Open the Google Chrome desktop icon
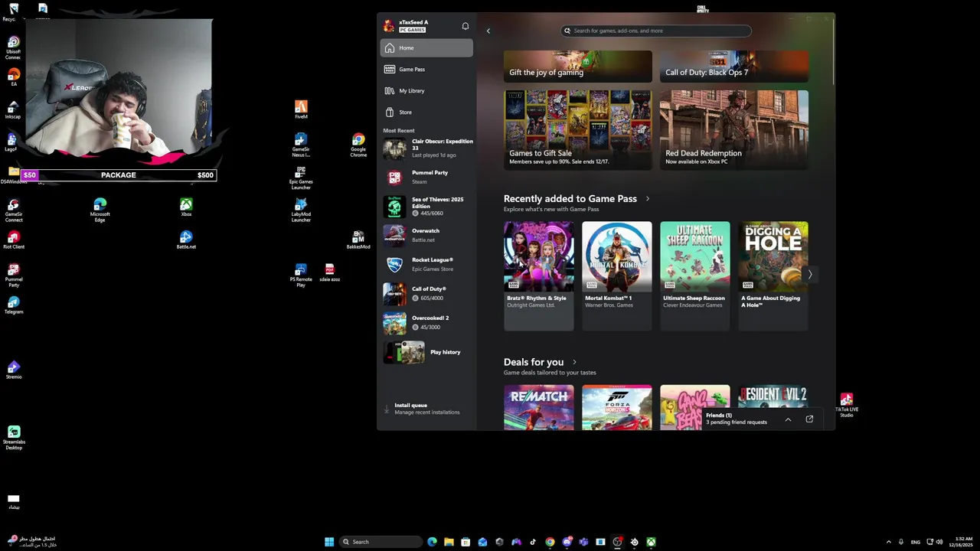The width and height of the screenshot is (980, 551). point(358,145)
